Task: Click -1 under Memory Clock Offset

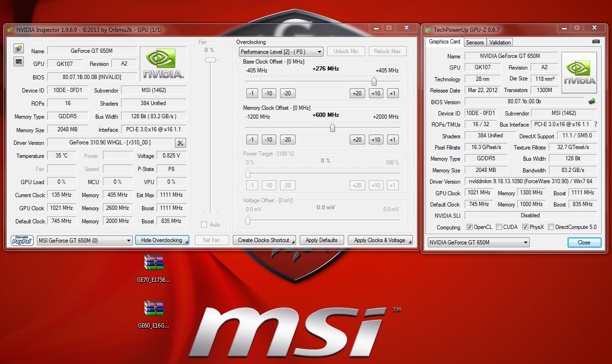Action: (x=252, y=140)
